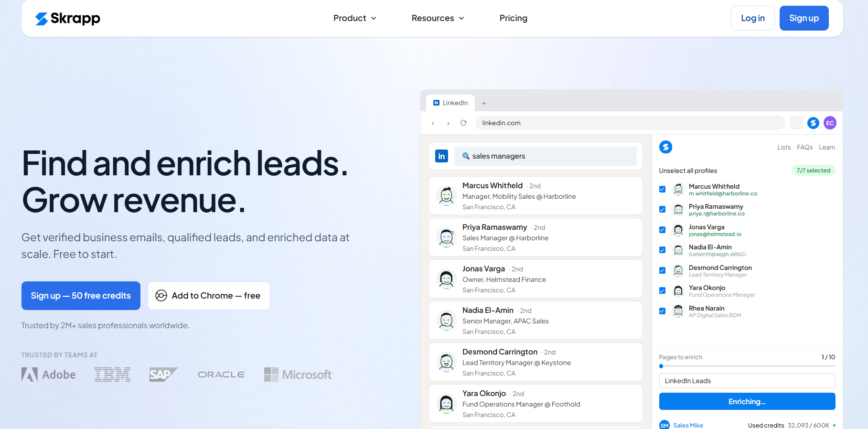Click the Log in button
Image resolution: width=868 pixels, height=429 pixels.
point(753,18)
